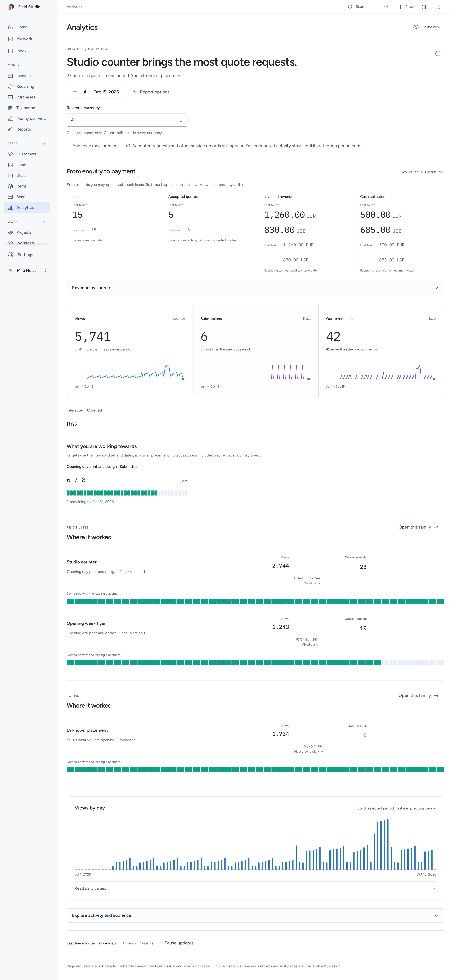Open the Settings gear icon

11,255
